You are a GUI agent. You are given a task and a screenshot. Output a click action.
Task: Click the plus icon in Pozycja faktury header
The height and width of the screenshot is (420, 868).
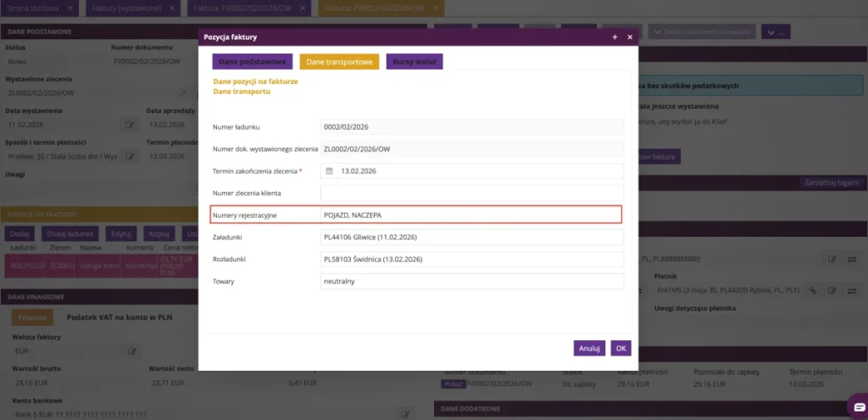pos(615,37)
